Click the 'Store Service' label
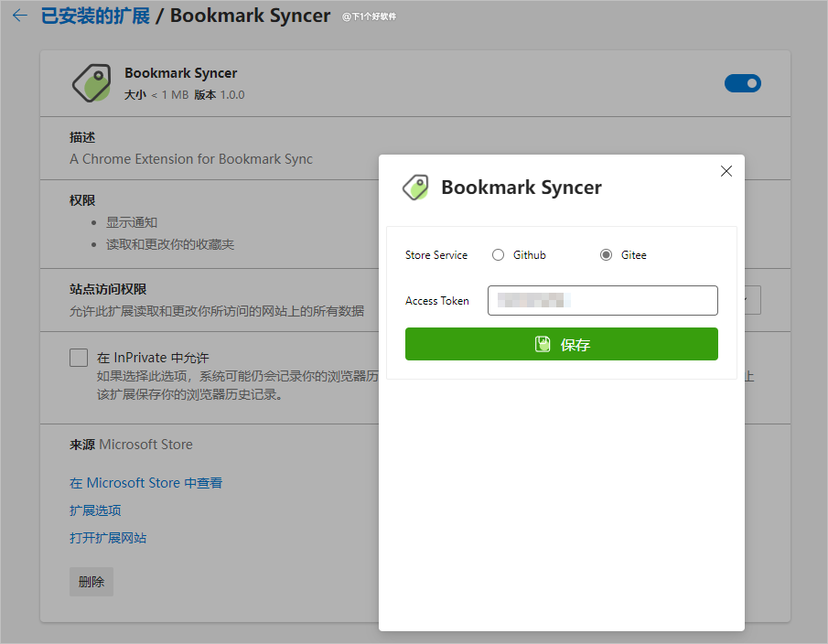 coord(436,255)
